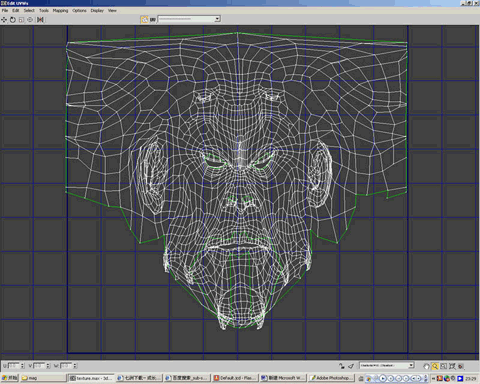This screenshot has height=384, width=480.
Task: Open the Select menu
Action: [x=29, y=11]
